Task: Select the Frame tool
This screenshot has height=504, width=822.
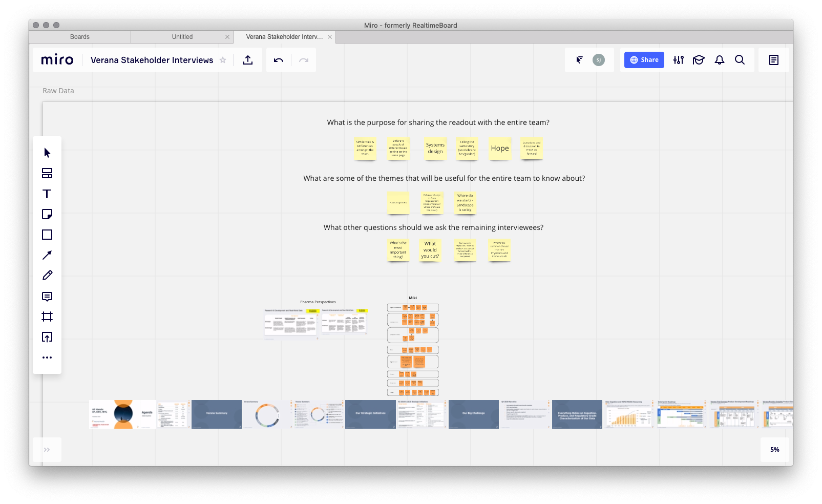Action: click(x=47, y=317)
